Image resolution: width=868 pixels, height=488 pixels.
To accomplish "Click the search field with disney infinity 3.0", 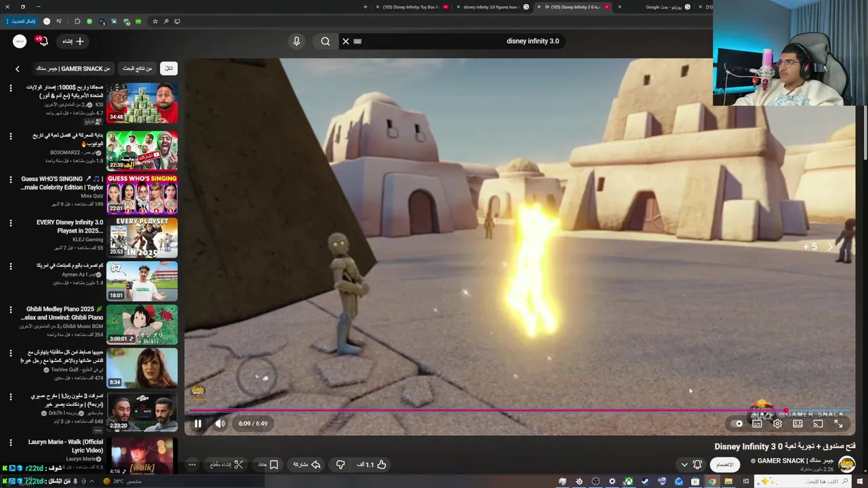I will [x=461, y=41].
